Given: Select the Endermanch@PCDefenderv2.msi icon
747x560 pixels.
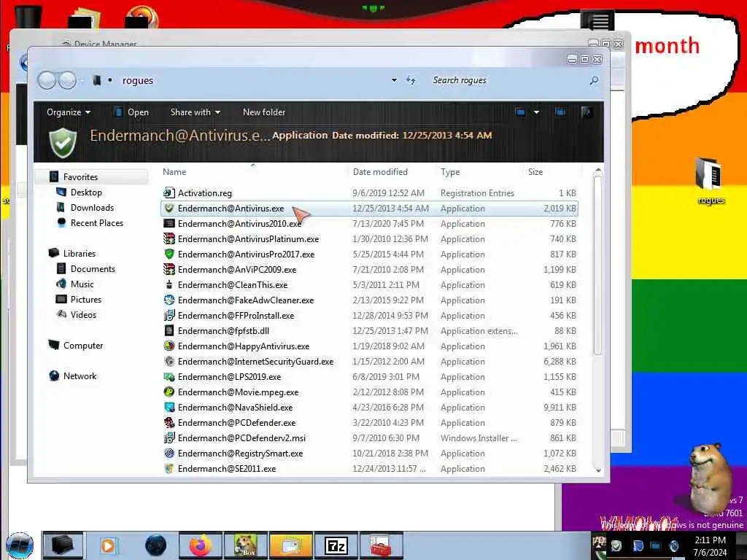Looking at the screenshot, I should coord(169,437).
